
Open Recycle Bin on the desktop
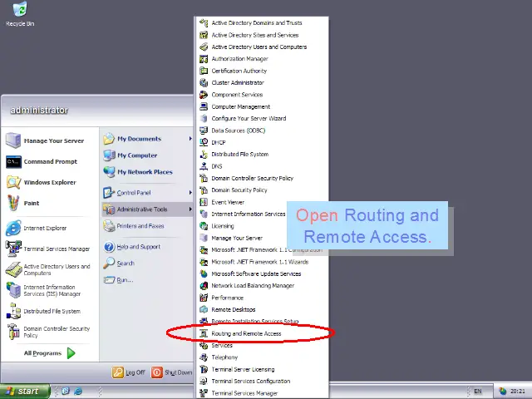pyautogui.click(x=20, y=14)
